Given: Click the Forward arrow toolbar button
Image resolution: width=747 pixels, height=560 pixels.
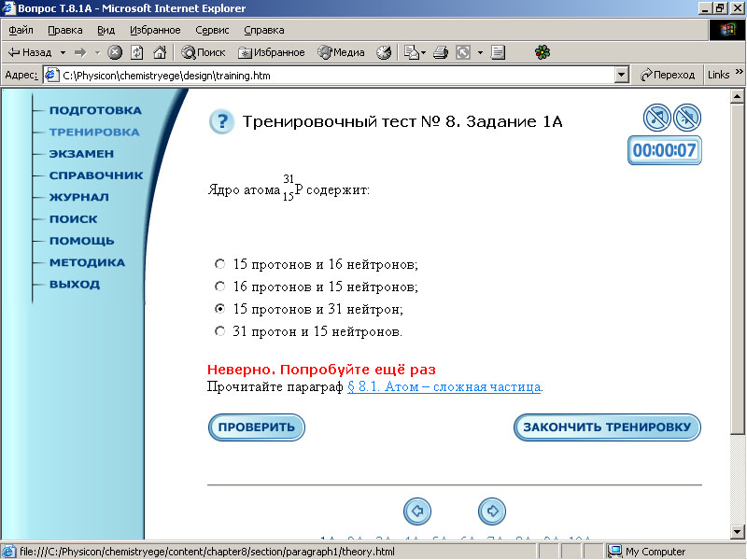Looking at the screenshot, I should point(80,52).
